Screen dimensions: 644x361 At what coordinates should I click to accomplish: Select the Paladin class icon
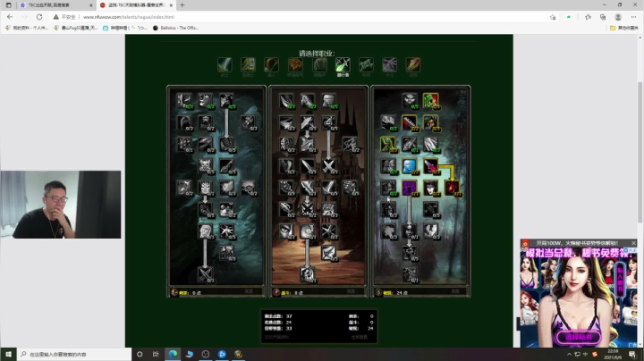[x=248, y=65]
